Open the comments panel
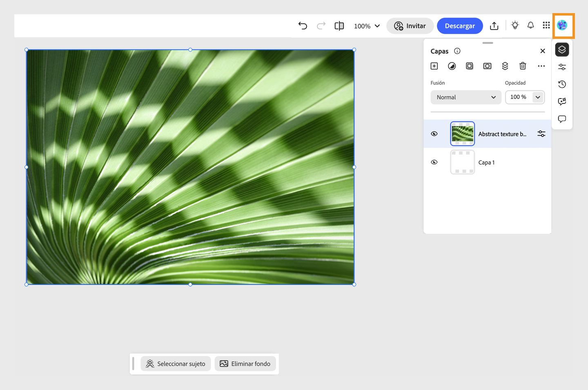This screenshot has height=390, width=588. (562, 119)
